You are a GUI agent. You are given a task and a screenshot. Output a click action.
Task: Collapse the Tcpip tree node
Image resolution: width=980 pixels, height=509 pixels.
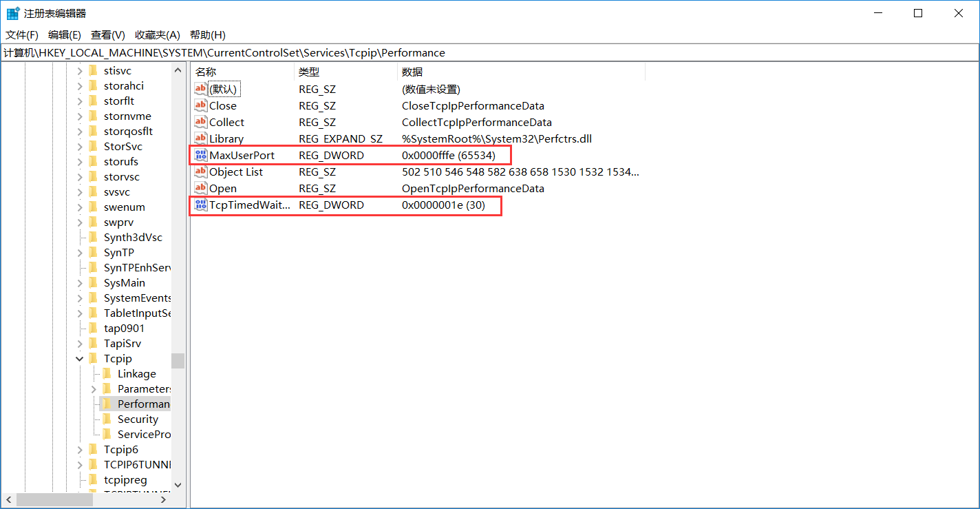pos(80,358)
